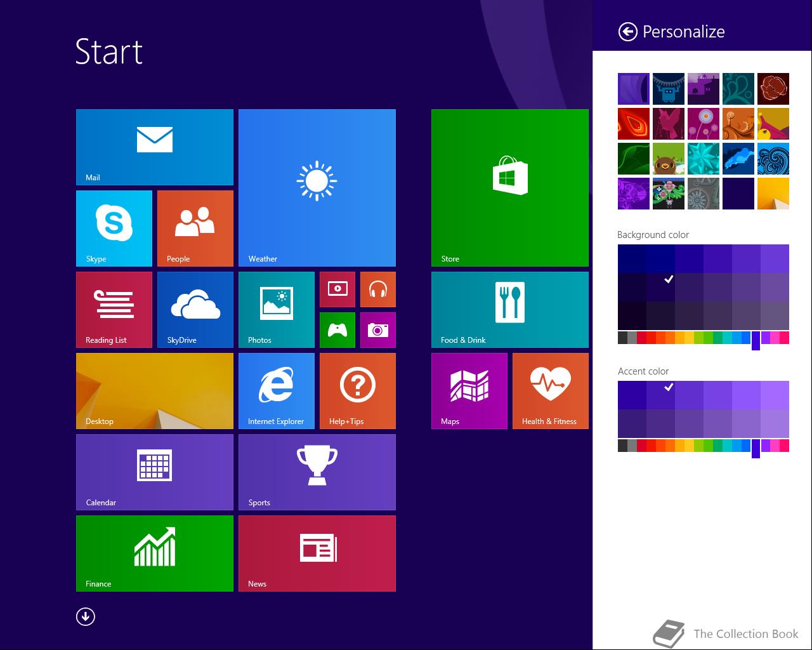
Task: Choose the magenta bird background pattern
Action: [669, 124]
